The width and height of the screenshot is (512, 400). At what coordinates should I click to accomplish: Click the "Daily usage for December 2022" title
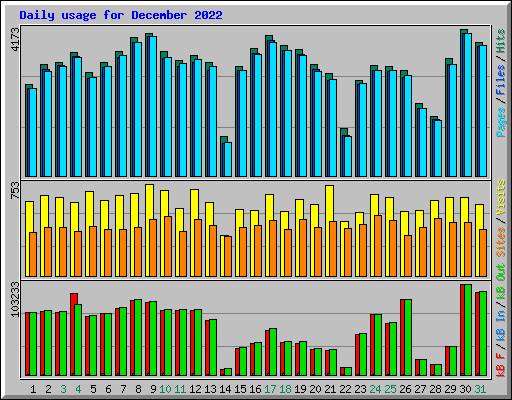point(121,15)
